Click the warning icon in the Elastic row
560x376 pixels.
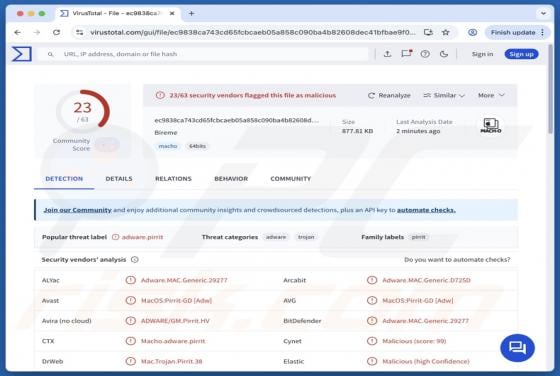tap(372, 361)
